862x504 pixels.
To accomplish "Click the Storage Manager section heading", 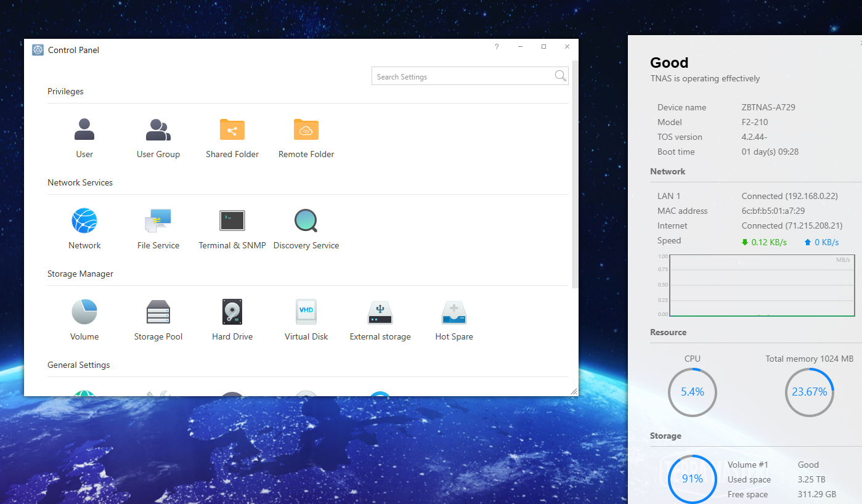I will coord(80,274).
